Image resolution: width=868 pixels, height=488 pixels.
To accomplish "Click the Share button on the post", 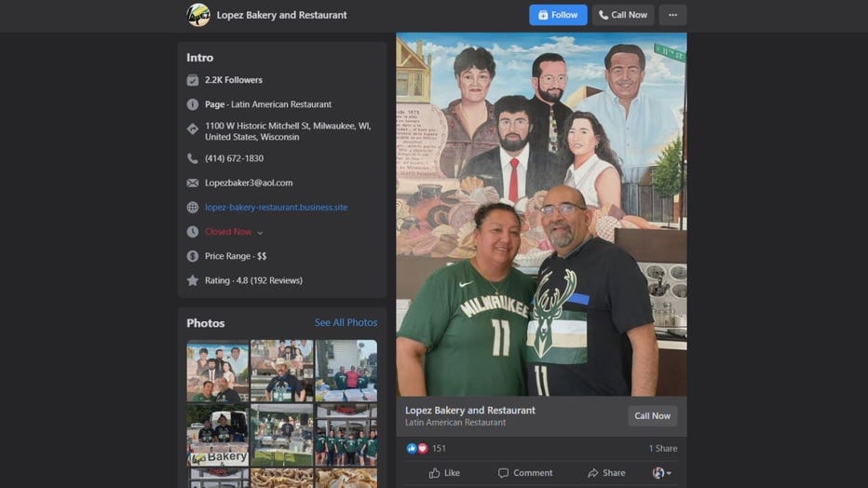I will 606,472.
